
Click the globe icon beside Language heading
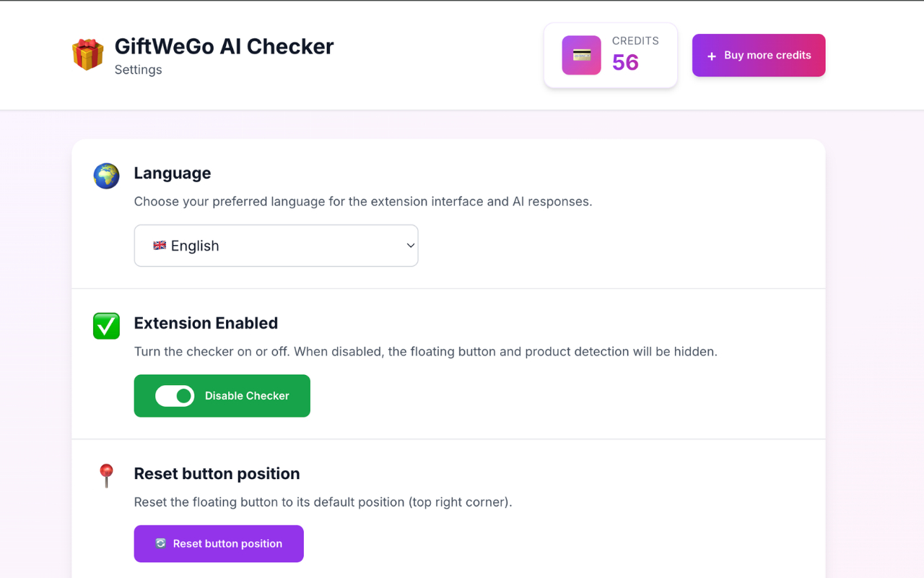(106, 176)
